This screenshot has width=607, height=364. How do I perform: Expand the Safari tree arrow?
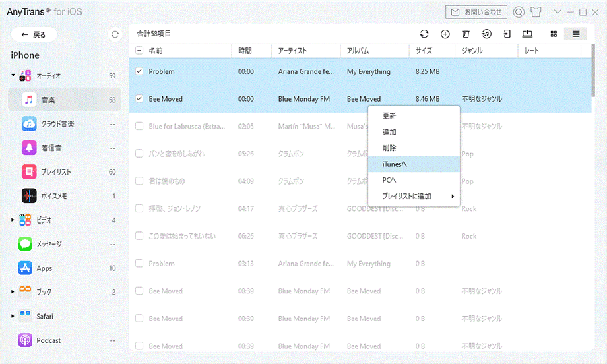click(13, 316)
